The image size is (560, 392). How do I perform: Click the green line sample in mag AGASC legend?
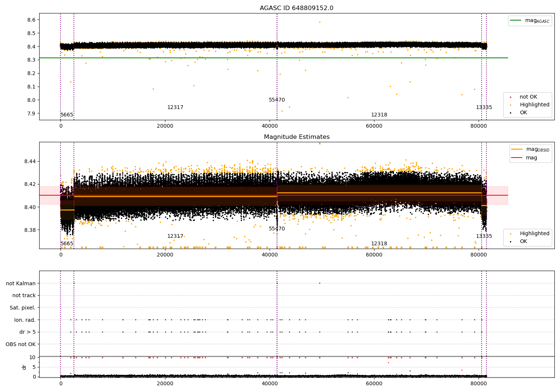pos(516,21)
